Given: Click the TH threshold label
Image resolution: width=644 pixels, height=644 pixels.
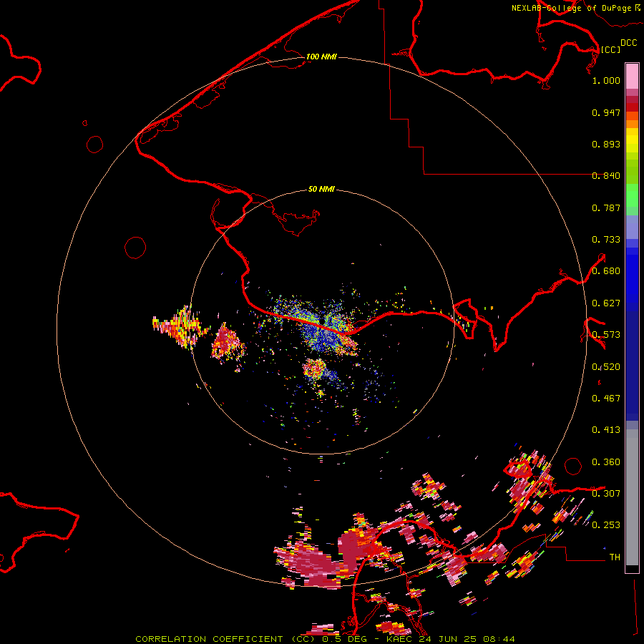Looking at the screenshot, I should coord(615,557).
